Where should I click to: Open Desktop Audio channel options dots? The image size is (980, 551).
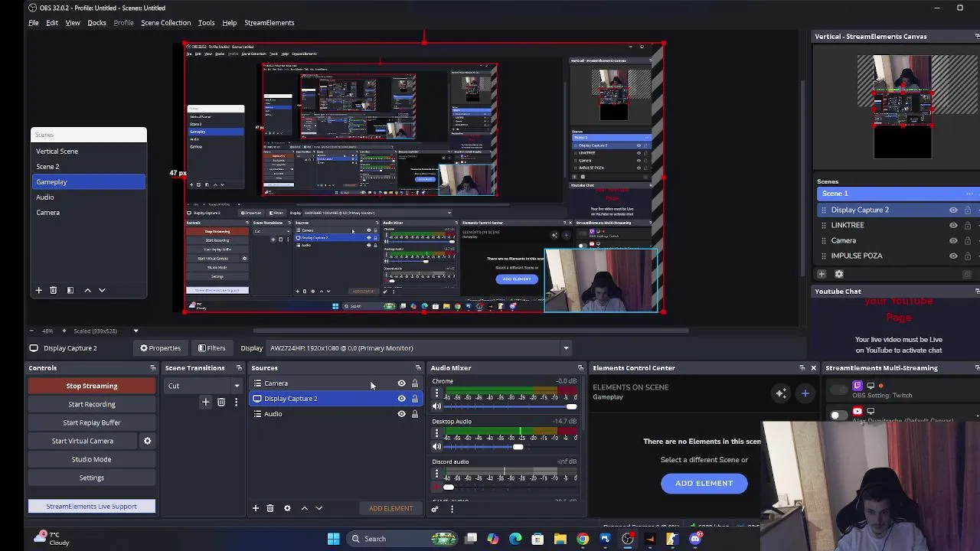click(436, 434)
